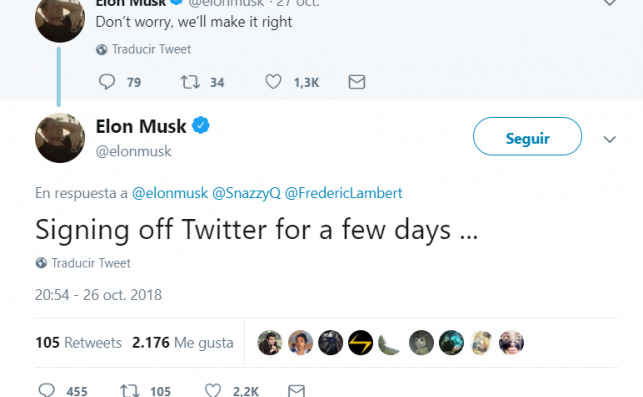Retweet the Signing off Twitter tweet
This screenshot has width=643, height=397.
coord(130,390)
